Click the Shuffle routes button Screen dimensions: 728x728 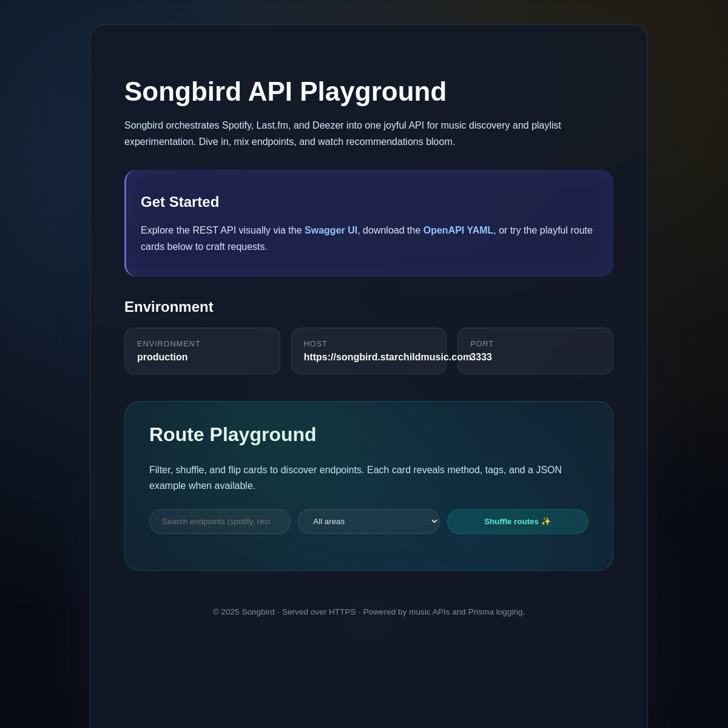point(517,521)
